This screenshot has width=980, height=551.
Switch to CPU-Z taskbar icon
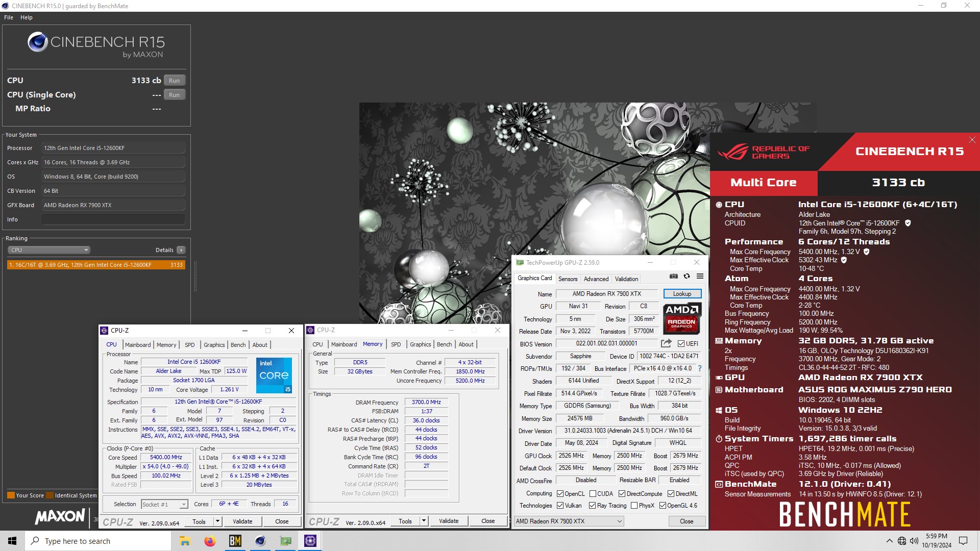pos(310,541)
